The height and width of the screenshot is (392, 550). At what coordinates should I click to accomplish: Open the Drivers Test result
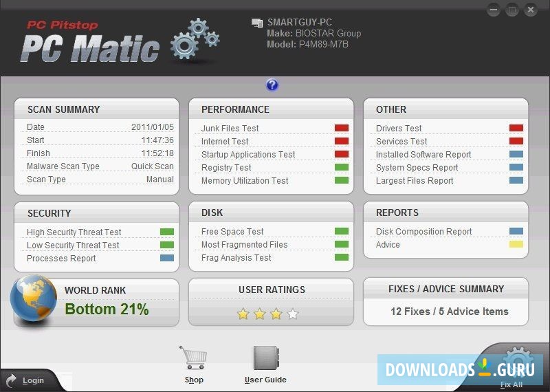[x=399, y=129]
